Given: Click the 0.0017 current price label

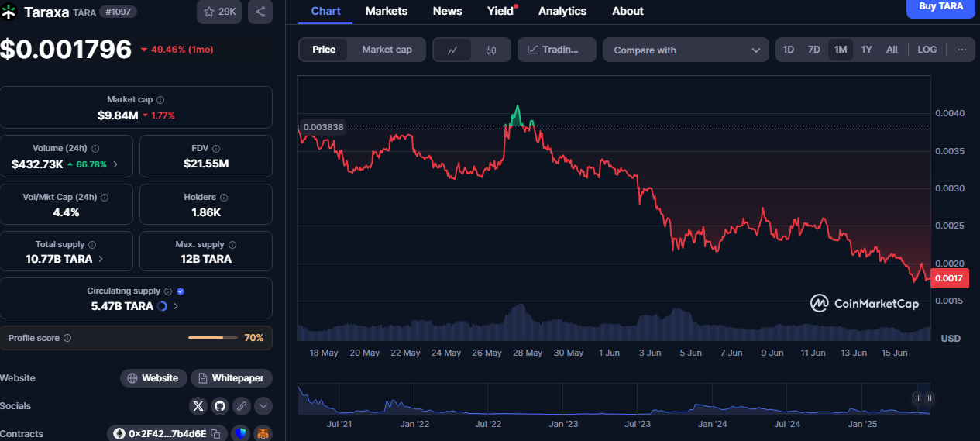Looking at the screenshot, I should 949,278.
